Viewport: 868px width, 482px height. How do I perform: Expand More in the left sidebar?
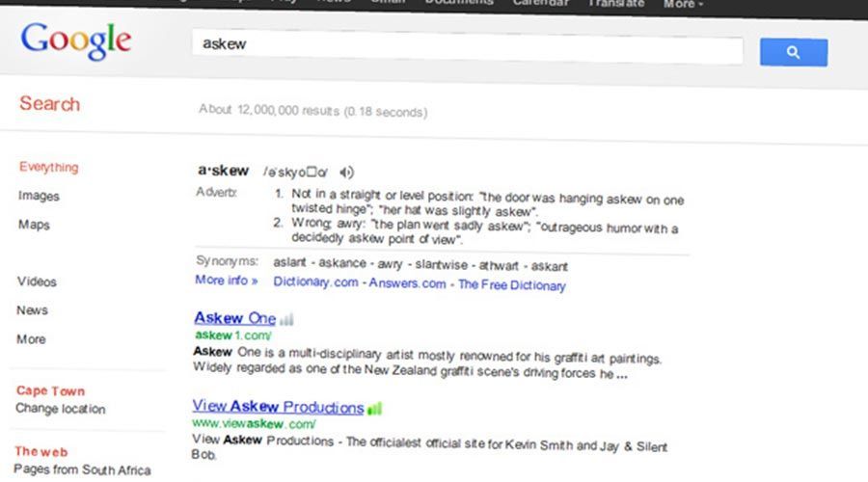tap(31, 339)
